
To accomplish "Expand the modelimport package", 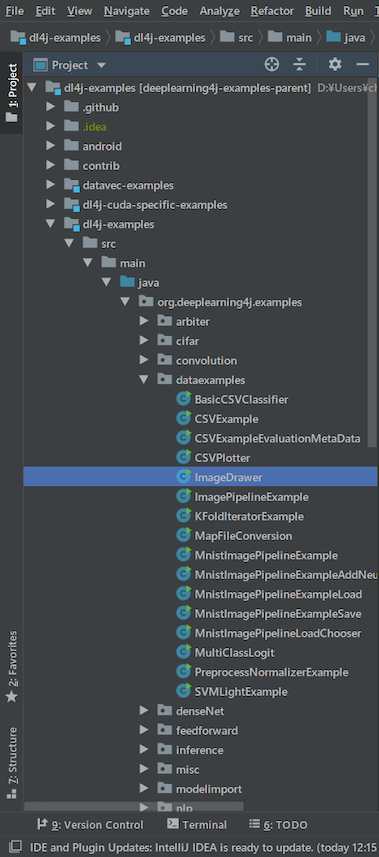I will tap(144, 789).
